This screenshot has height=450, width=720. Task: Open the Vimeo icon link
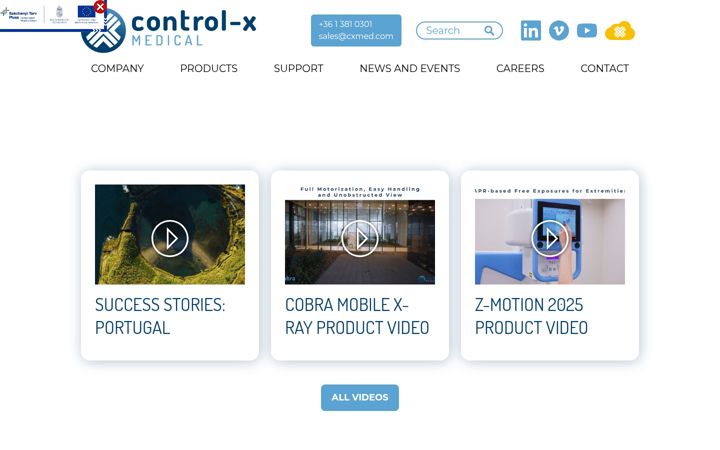tap(559, 31)
